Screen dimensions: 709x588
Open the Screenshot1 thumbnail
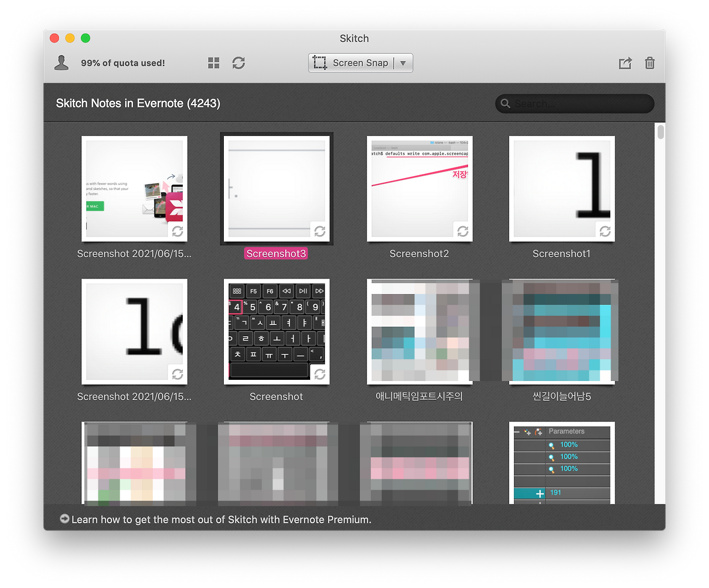562,189
